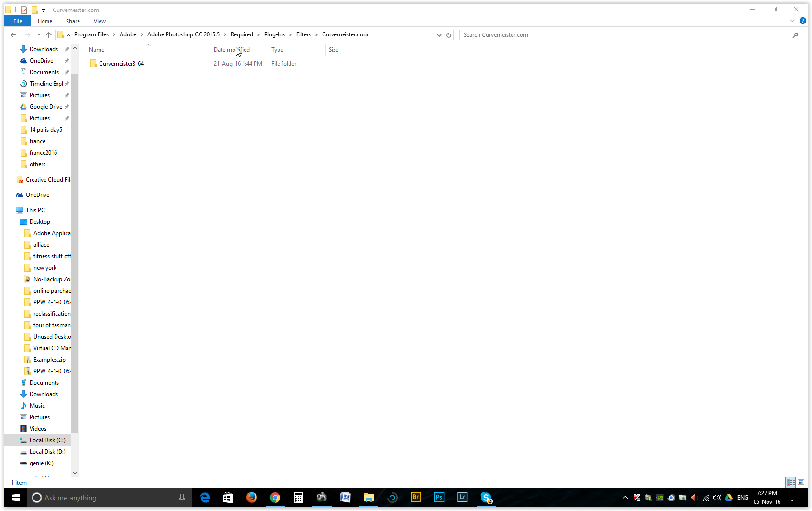Switch to large icons view layout

point(801,482)
